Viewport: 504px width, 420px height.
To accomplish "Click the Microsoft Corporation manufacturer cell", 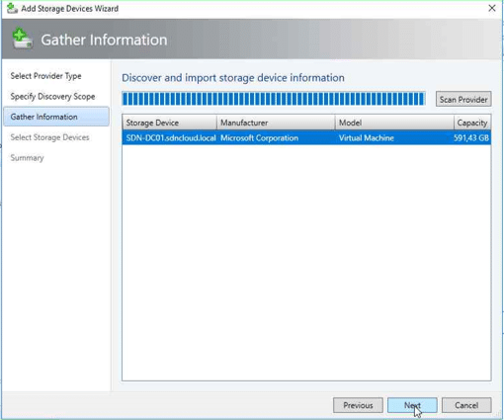I will pos(259,137).
